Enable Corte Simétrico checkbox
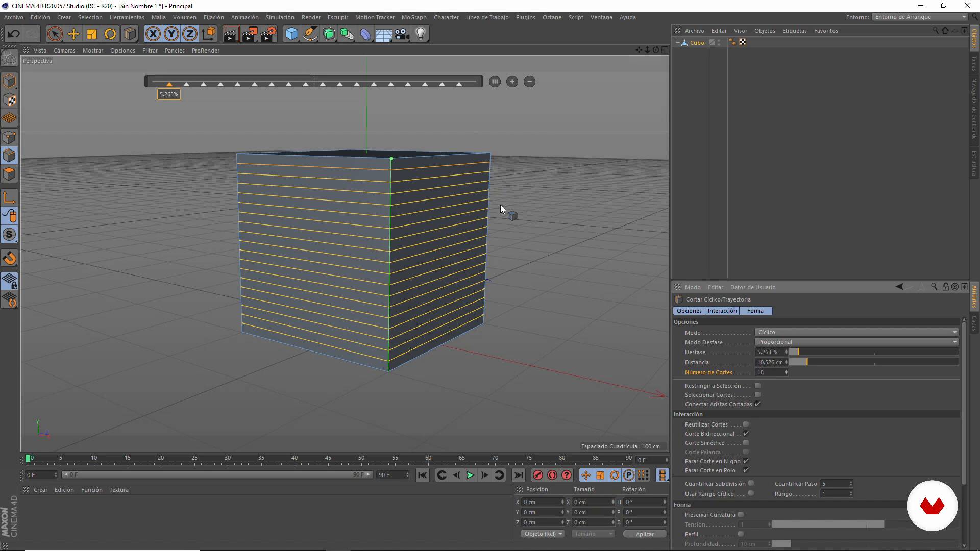This screenshot has width=980, height=551. (746, 443)
